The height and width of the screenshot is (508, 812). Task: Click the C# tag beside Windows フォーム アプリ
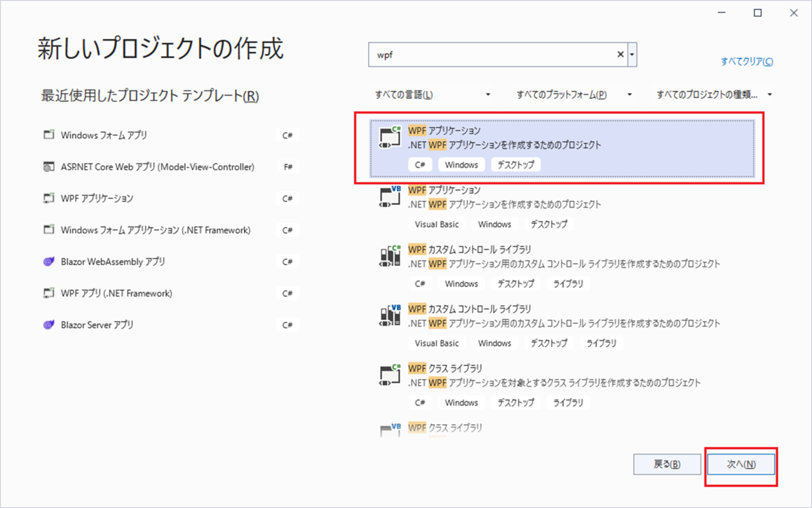288,135
